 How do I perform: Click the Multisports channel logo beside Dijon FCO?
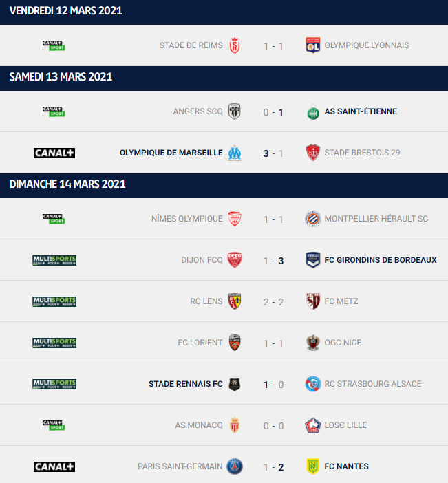point(54,260)
